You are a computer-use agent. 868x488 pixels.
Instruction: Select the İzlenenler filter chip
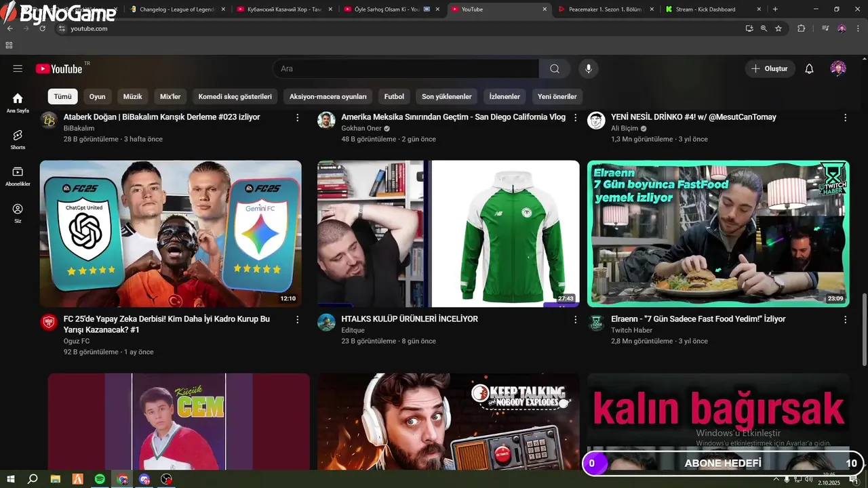[505, 96]
